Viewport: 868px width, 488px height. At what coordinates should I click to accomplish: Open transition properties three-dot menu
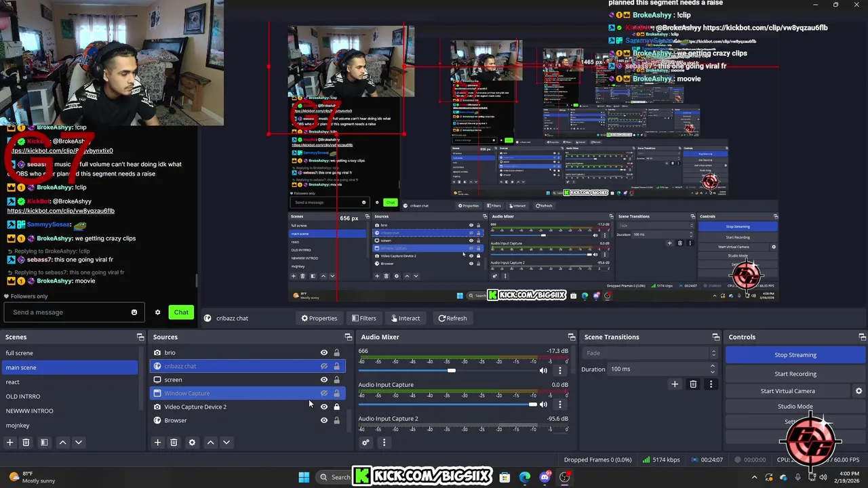pyautogui.click(x=711, y=384)
